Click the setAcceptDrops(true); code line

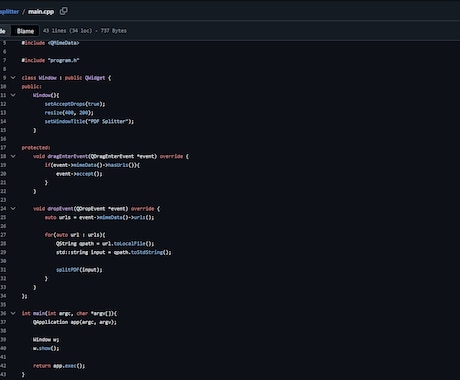click(75, 104)
